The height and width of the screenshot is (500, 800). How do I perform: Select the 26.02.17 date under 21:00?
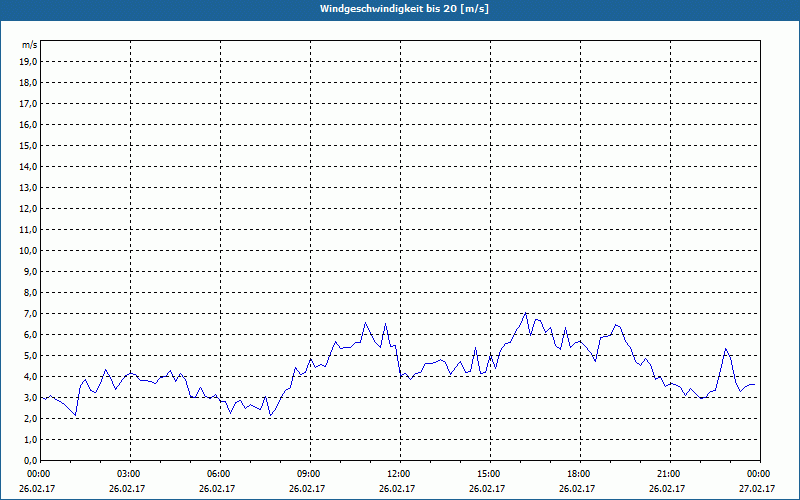coord(667,488)
